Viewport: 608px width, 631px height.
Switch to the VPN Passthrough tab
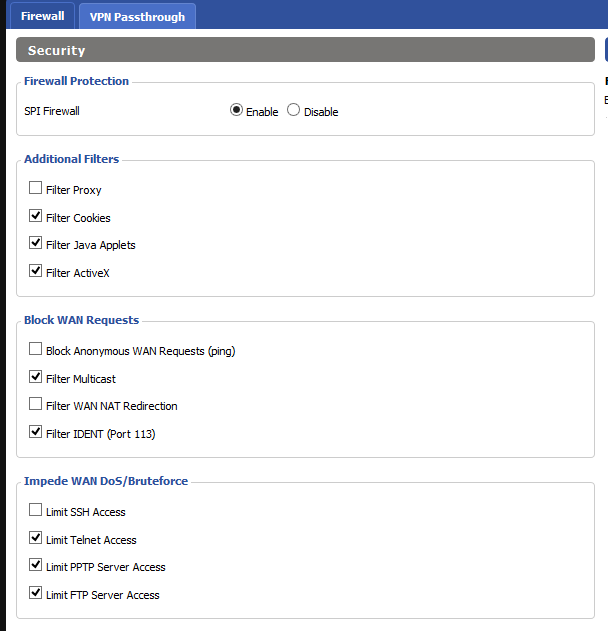click(137, 17)
